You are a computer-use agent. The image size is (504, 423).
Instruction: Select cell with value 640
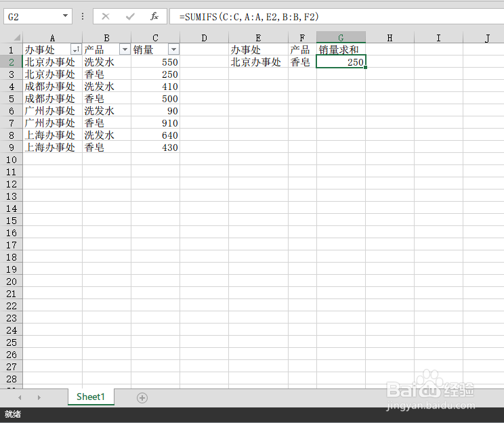pos(155,135)
